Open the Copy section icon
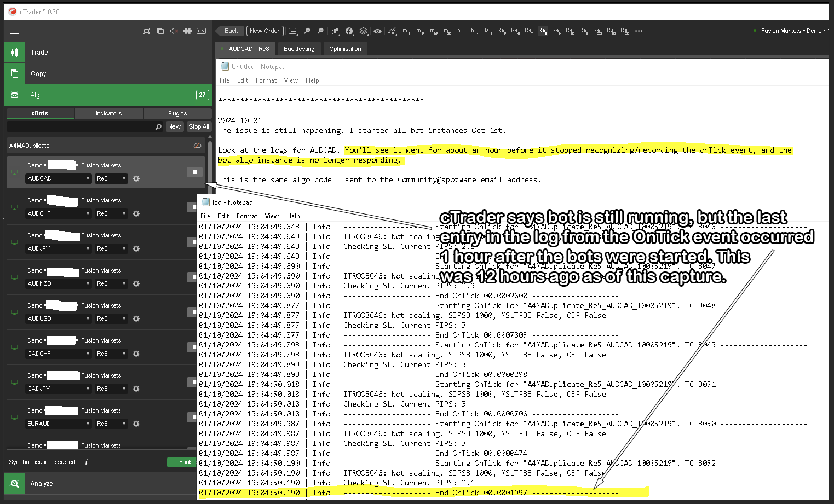Image resolution: width=834 pixels, height=504 pixels. (15, 74)
